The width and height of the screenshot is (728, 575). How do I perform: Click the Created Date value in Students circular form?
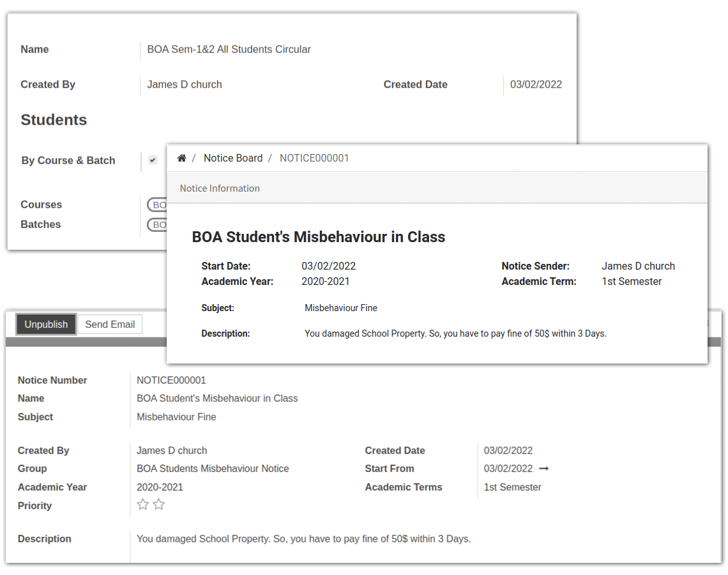(x=536, y=84)
